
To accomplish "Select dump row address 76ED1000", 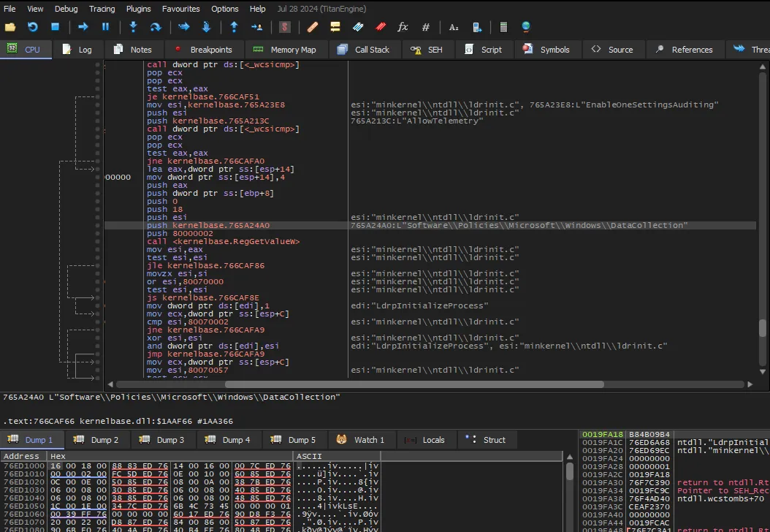I will (x=25, y=465).
